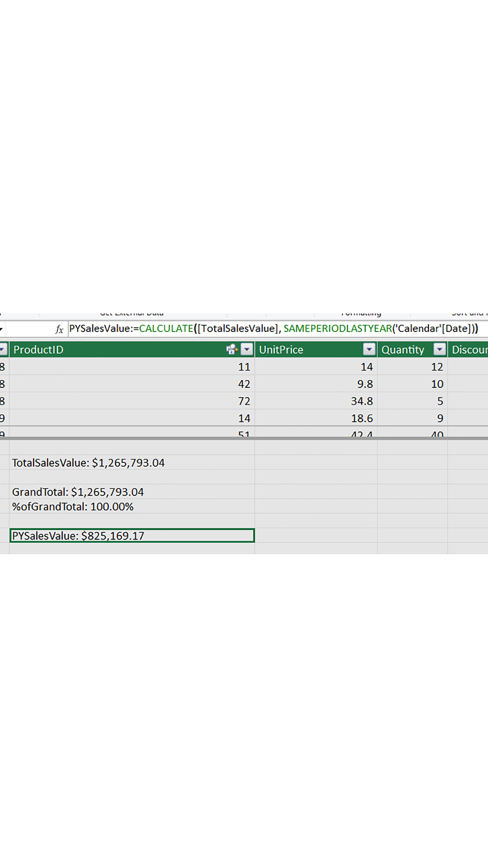Viewport: 488px width, 868px height.
Task: Select the Discount column header
Action: [469, 350]
